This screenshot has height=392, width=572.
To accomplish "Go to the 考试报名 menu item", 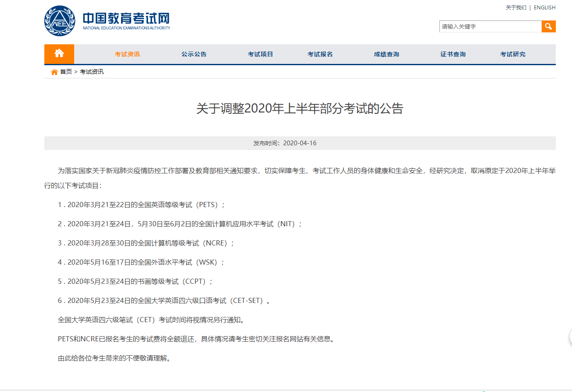I will tap(320, 54).
